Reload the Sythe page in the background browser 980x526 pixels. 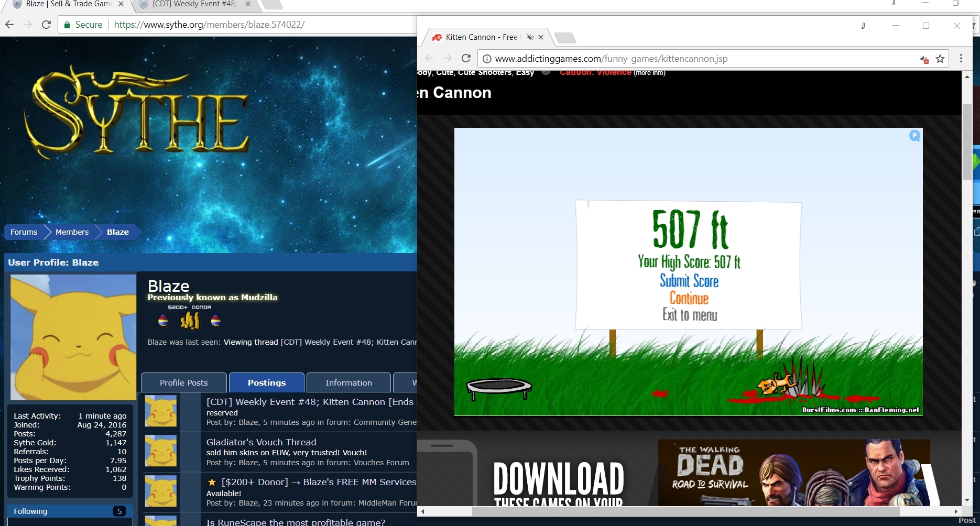[x=46, y=25]
